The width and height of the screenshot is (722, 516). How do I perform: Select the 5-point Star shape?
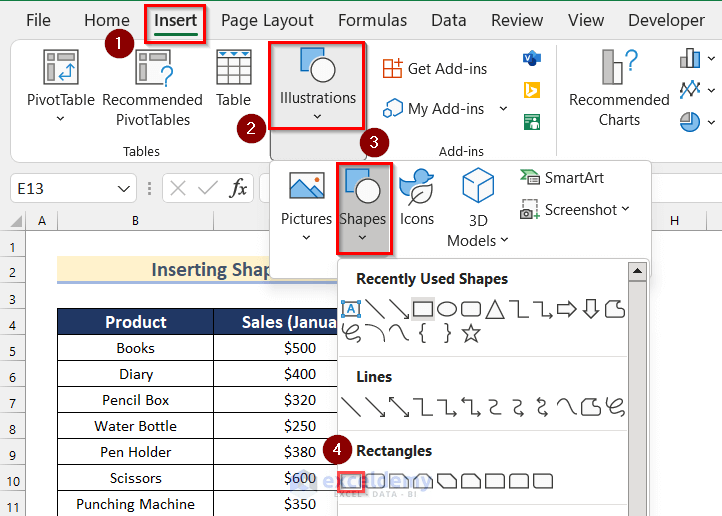click(471, 334)
